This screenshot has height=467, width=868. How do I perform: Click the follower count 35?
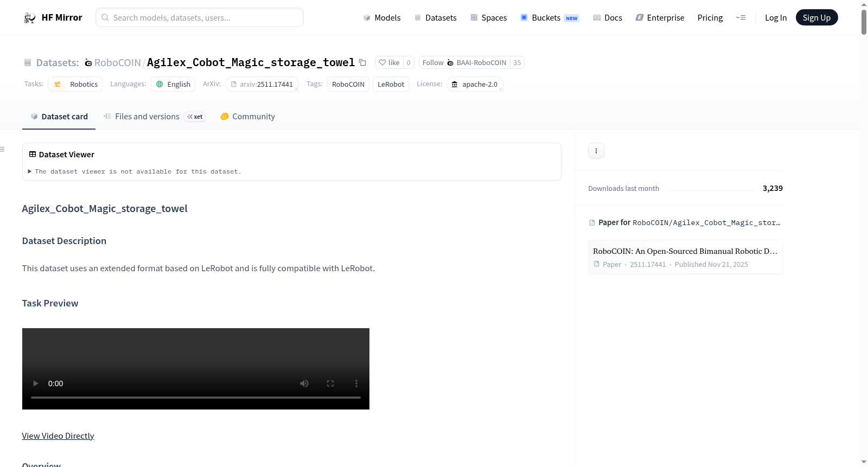[517, 63]
